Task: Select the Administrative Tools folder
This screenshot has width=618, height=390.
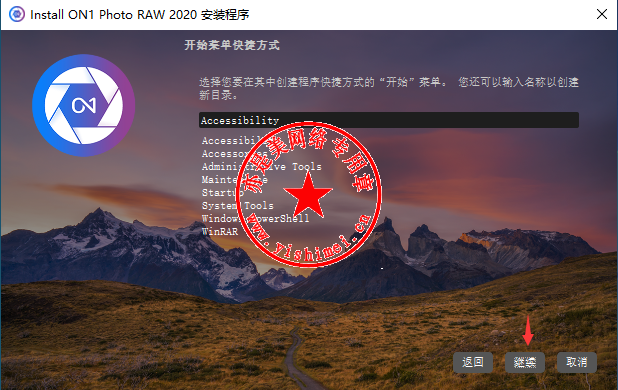Action: (262, 166)
